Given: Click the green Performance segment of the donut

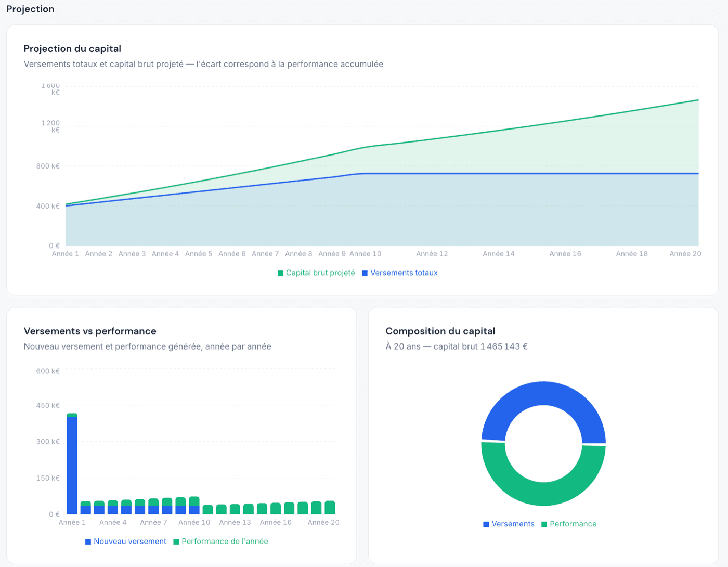Looking at the screenshot, I should click(x=543, y=493).
